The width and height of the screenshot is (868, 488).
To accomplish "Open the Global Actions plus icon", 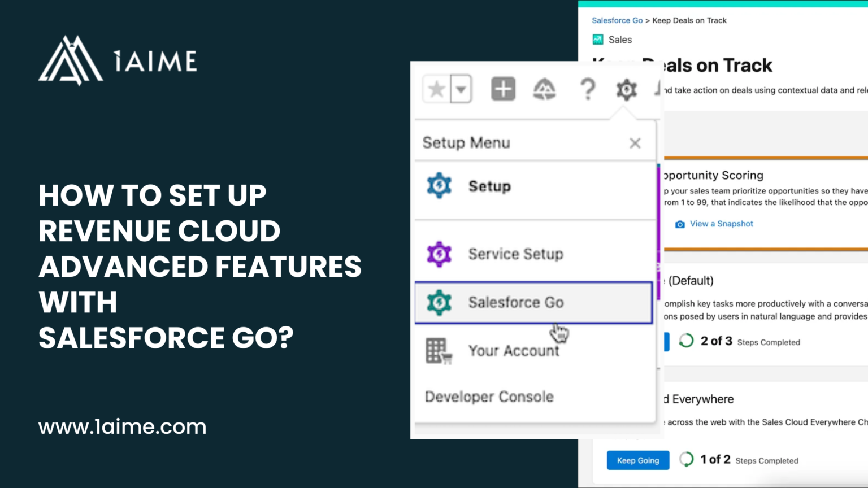I will pos(503,89).
